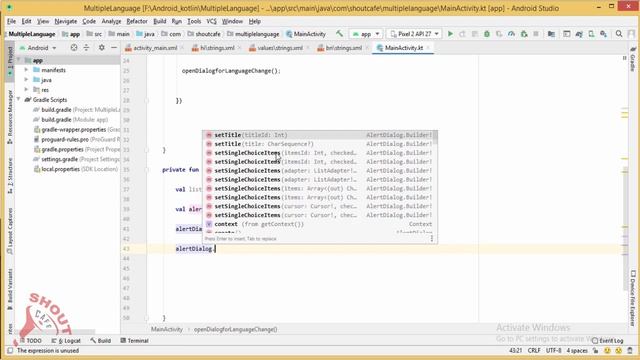Viewport: 640px width, 360px height.
Task: Click Apply Changes icon next to Run
Action: [x=462, y=34]
